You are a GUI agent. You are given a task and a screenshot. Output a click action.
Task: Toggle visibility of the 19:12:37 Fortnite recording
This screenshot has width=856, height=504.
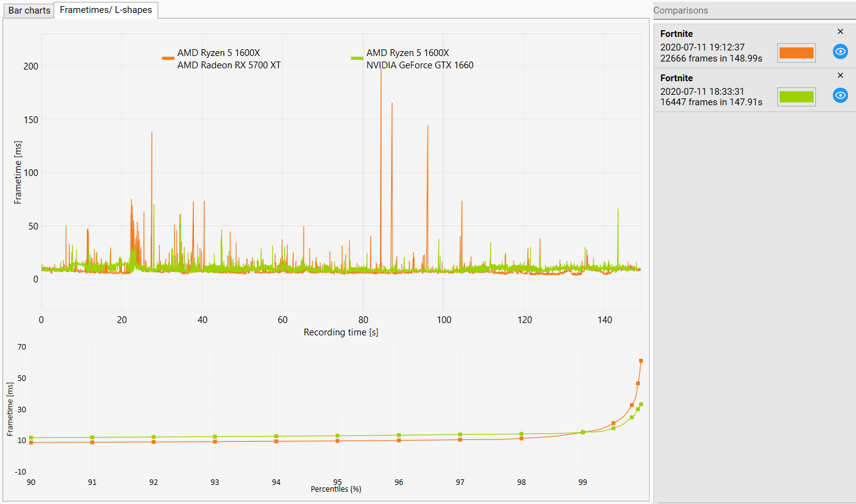tap(841, 52)
